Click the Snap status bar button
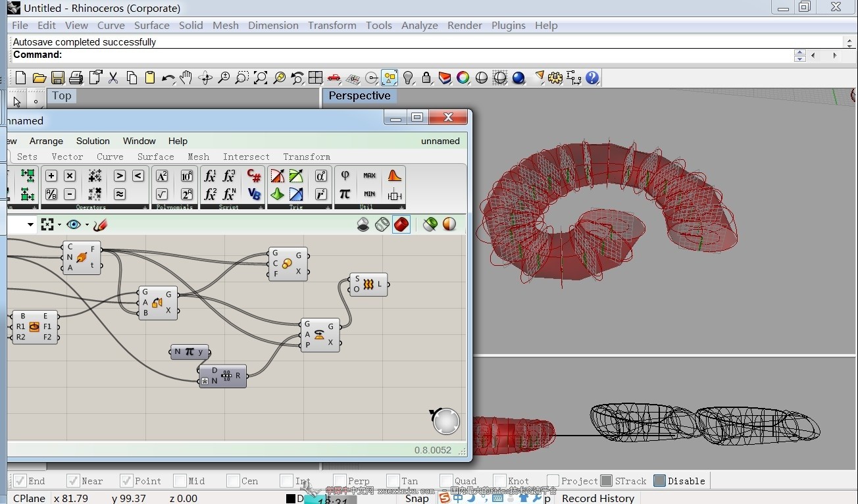The width and height of the screenshot is (858, 504). point(416,498)
